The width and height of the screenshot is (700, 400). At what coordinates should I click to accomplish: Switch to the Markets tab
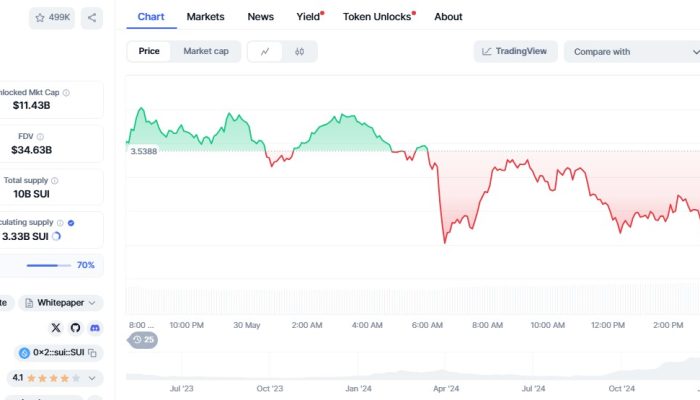(x=206, y=17)
